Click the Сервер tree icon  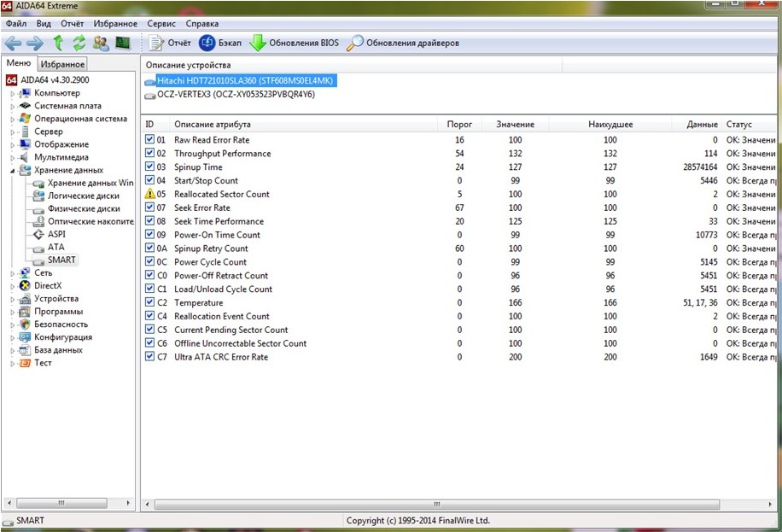pyautogui.click(x=25, y=132)
